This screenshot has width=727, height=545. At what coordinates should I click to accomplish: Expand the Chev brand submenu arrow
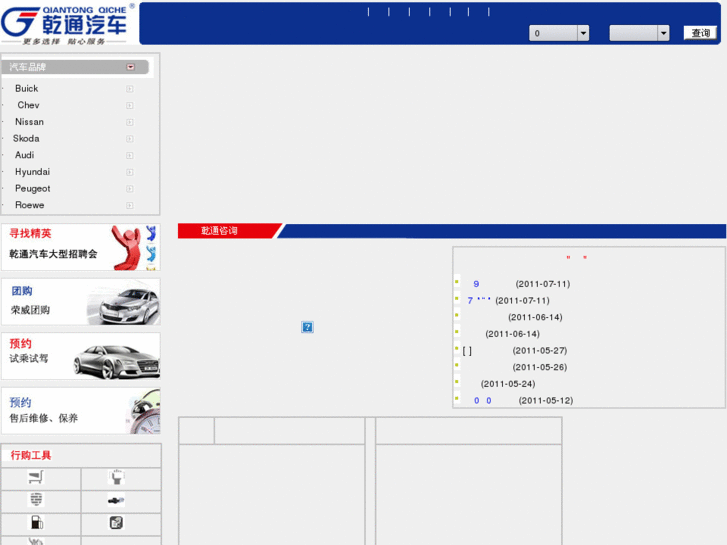(x=130, y=105)
